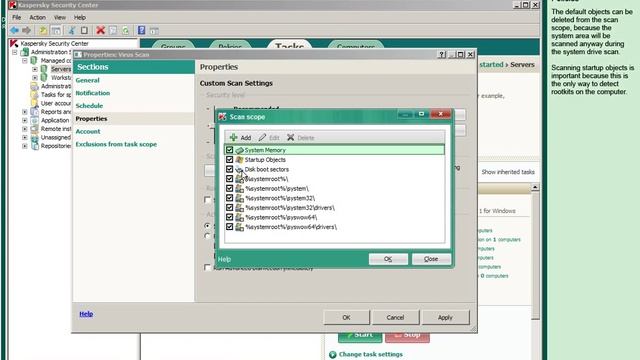This screenshot has width=640, height=360.
Task: Expand the Application tree node
Action: [25, 120]
